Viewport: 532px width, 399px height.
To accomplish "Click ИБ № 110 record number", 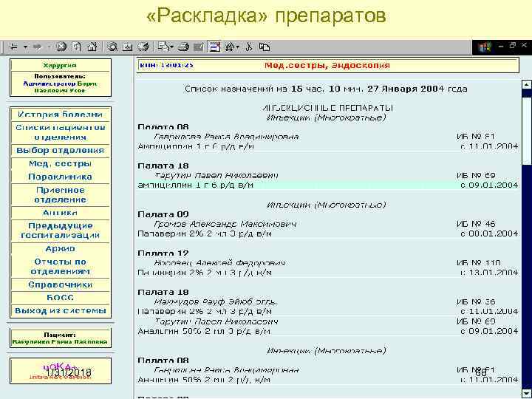I will click(478, 263).
